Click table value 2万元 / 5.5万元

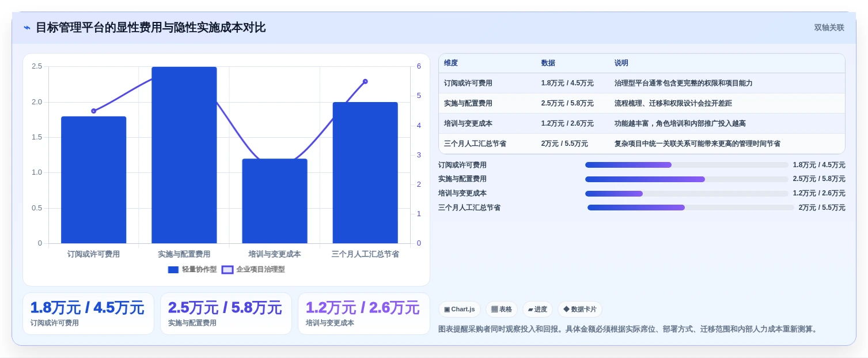564,144
